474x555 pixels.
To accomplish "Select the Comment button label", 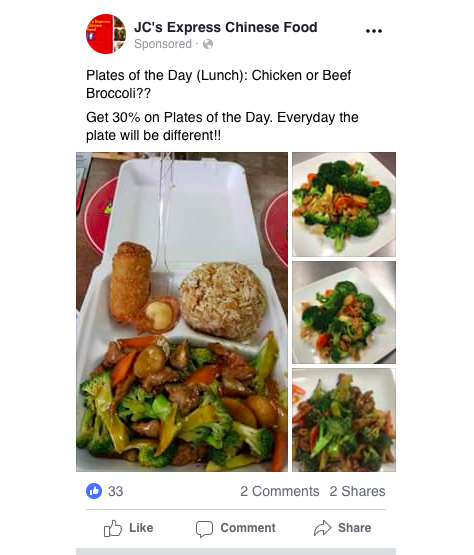I will tap(248, 528).
